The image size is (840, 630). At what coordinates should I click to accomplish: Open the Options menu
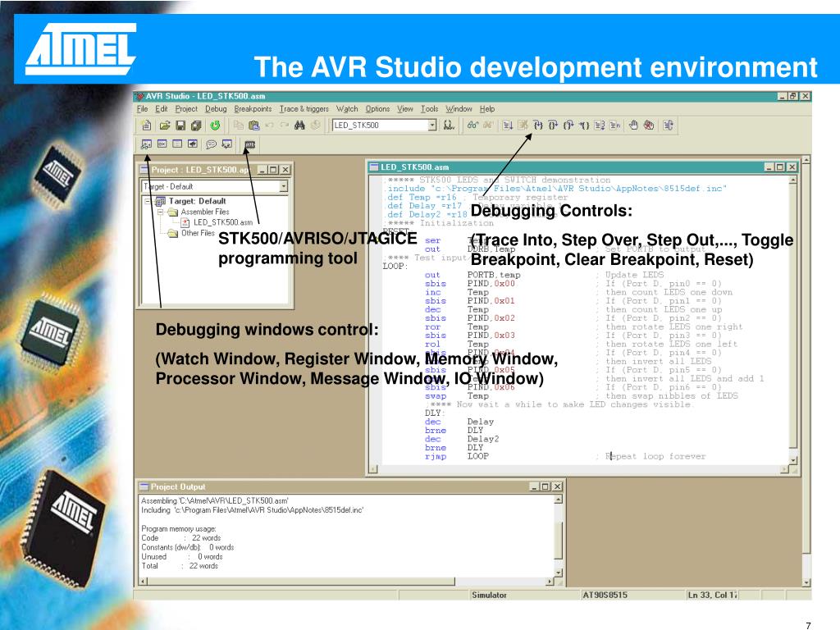click(377, 109)
